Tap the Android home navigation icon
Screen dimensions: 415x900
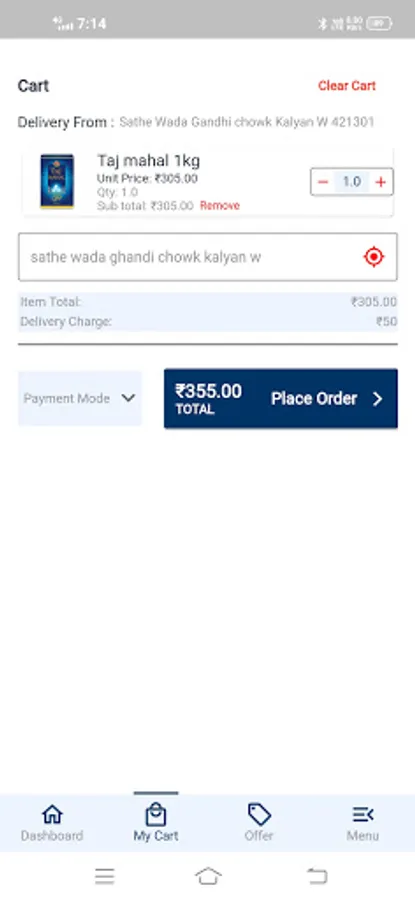[208, 876]
